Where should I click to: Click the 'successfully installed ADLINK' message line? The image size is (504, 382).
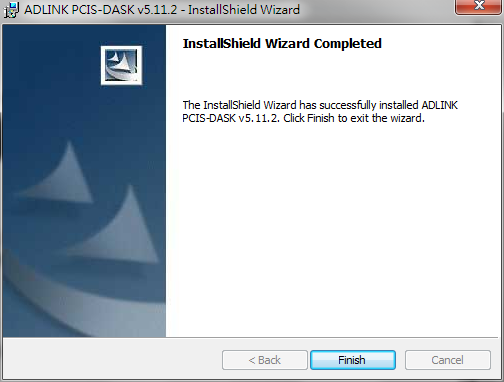coord(320,105)
